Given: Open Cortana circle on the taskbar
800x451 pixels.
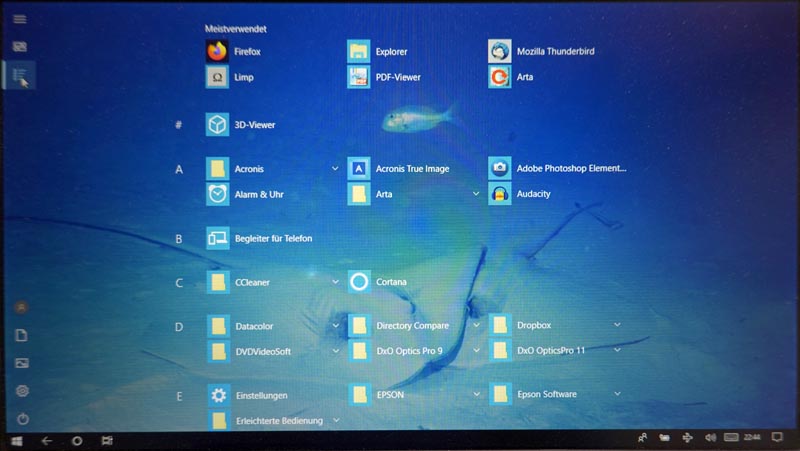Looking at the screenshot, I should coord(77,441).
